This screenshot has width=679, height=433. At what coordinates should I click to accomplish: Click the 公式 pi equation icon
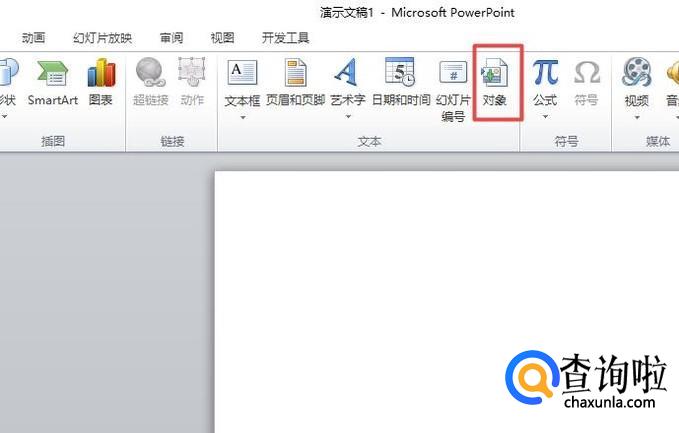[545, 81]
